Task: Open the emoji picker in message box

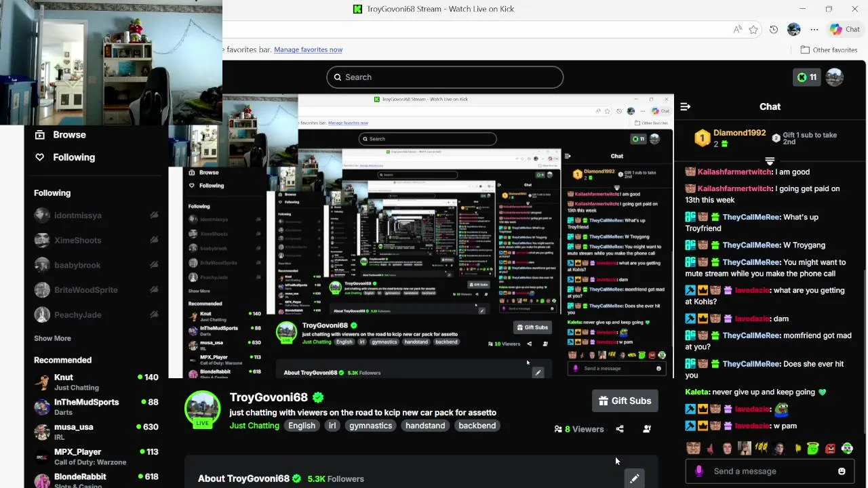Action: pos(842,471)
